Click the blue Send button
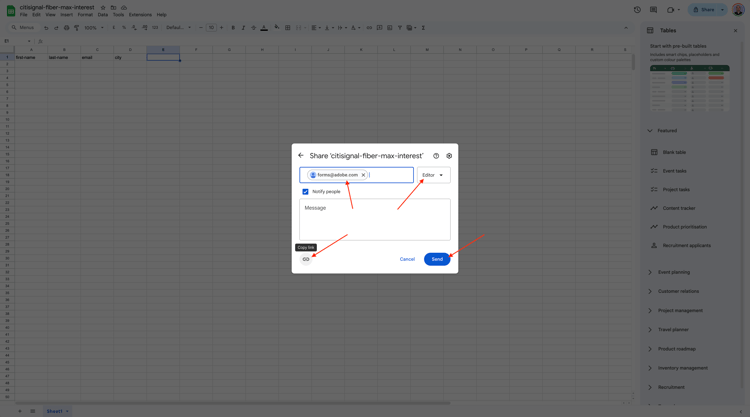Screen dimensions: 750x417 point(437,259)
